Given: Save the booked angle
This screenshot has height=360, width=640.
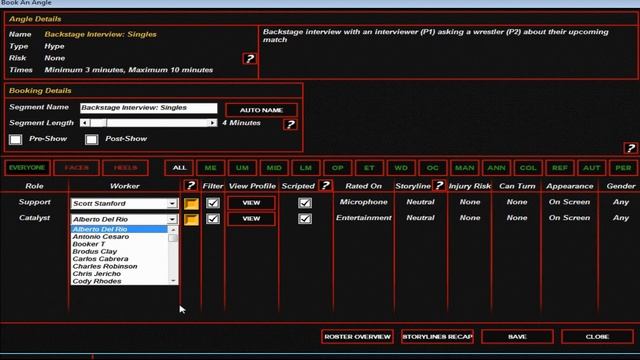Looking at the screenshot, I should [517, 337].
